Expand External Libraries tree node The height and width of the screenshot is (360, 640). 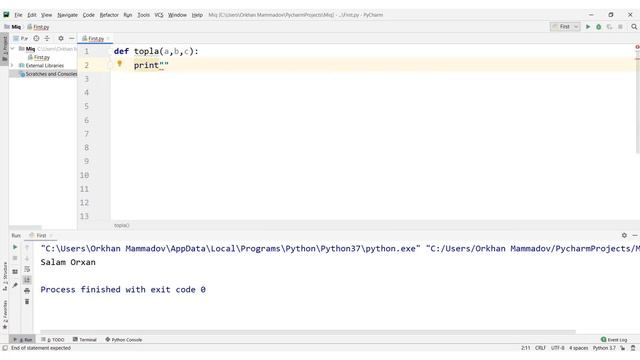click(x=13, y=65)
